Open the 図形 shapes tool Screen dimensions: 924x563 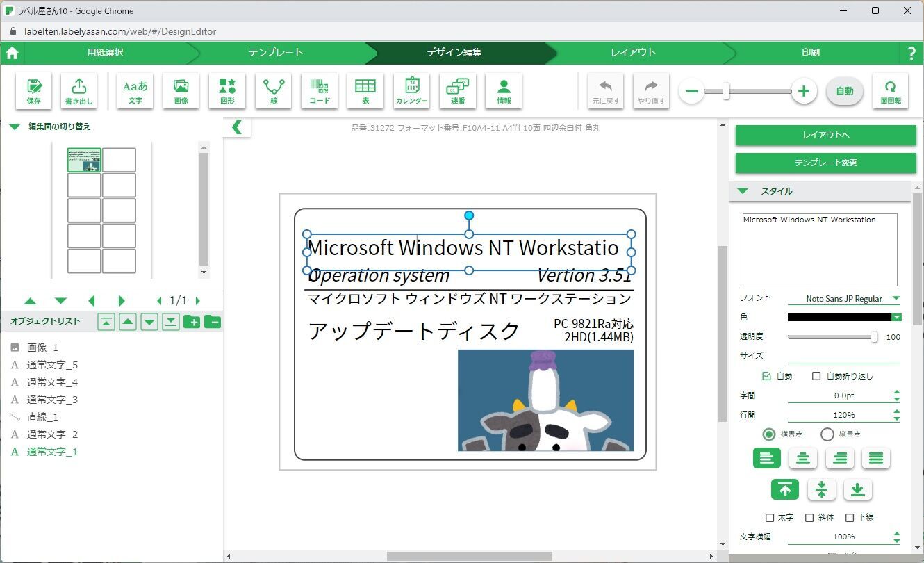[227, 91]
